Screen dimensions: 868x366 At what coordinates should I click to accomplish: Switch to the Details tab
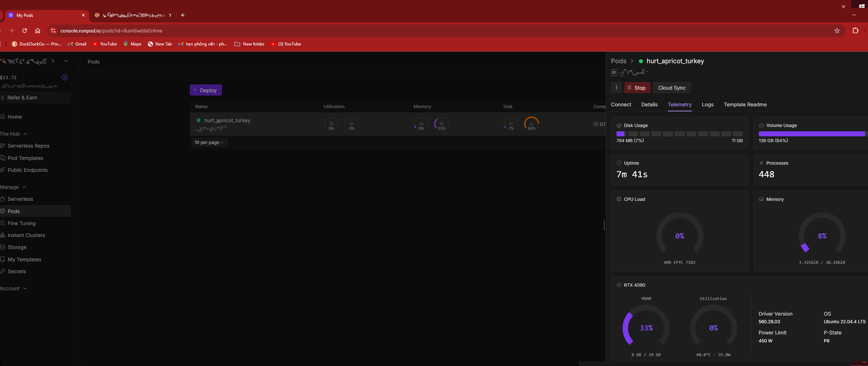coord(649,105)
